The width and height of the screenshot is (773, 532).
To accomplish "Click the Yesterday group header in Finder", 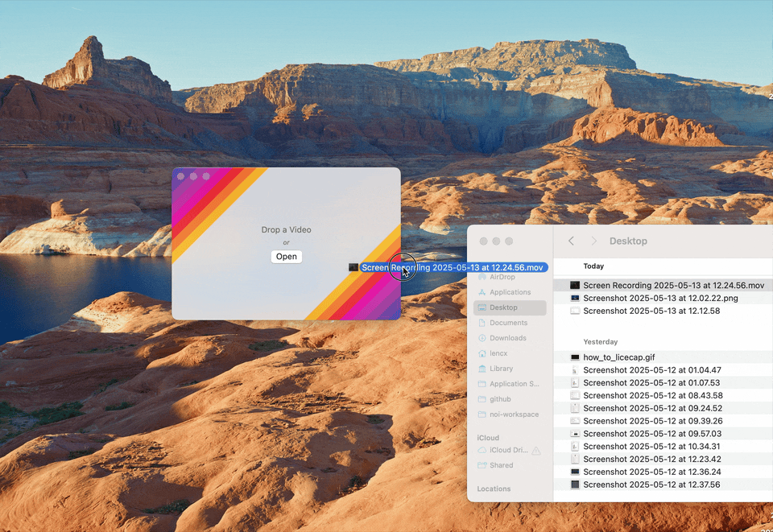I will pyautogui.click(x=601, y=342).
